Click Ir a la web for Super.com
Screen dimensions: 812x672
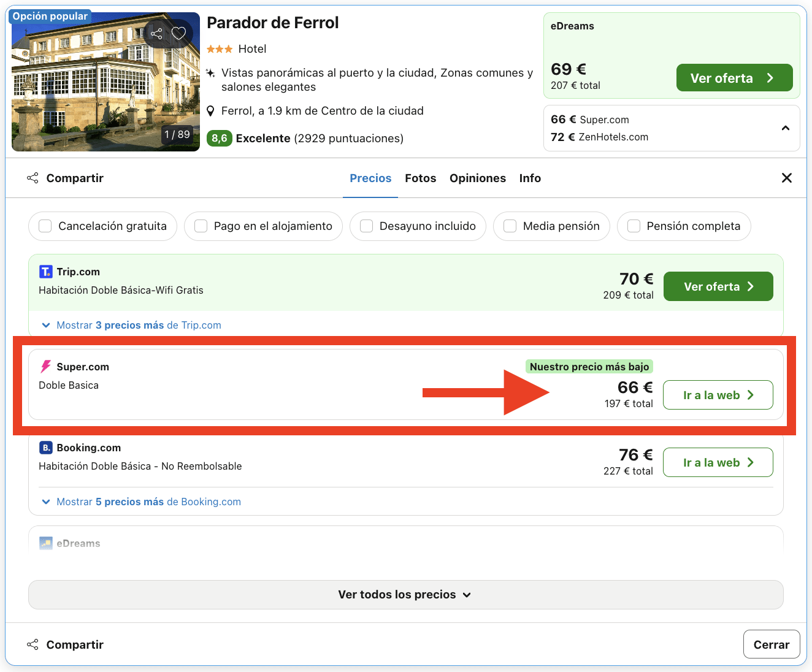click(x=718, y=395)
